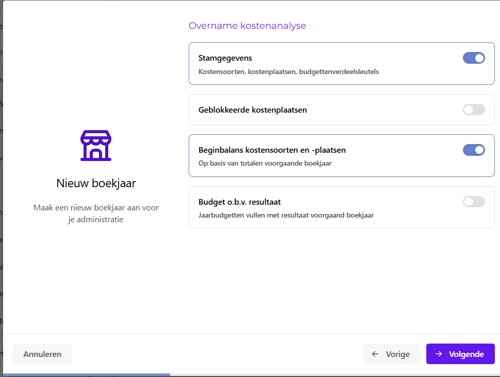Go back with the Vorige button
The image size is (500, 377).
[392, 354]
